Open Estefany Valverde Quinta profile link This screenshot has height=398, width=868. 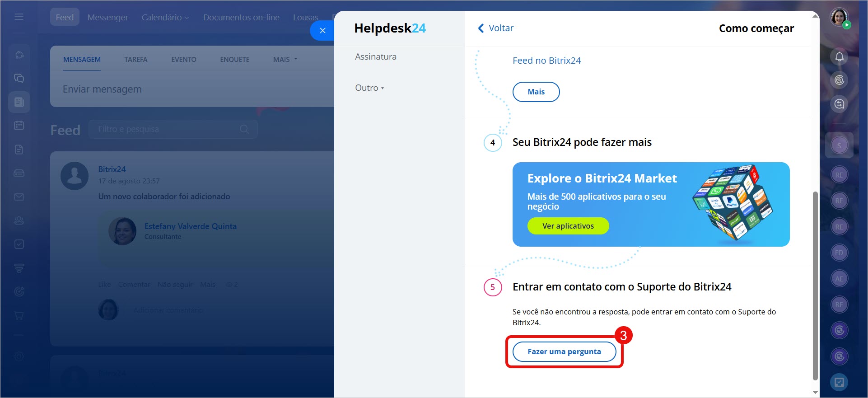[x=191, y=226]
